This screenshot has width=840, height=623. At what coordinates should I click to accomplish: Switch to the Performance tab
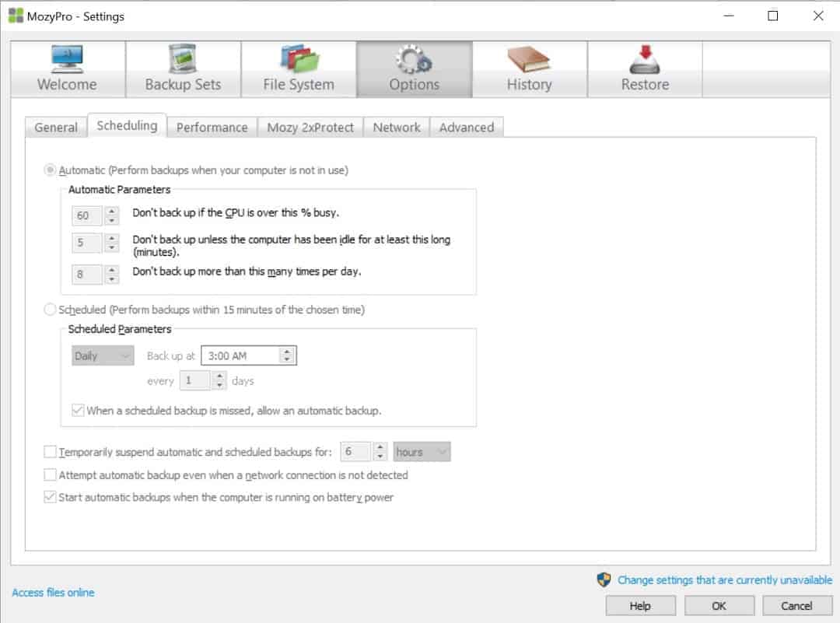(x=212, y=128)
